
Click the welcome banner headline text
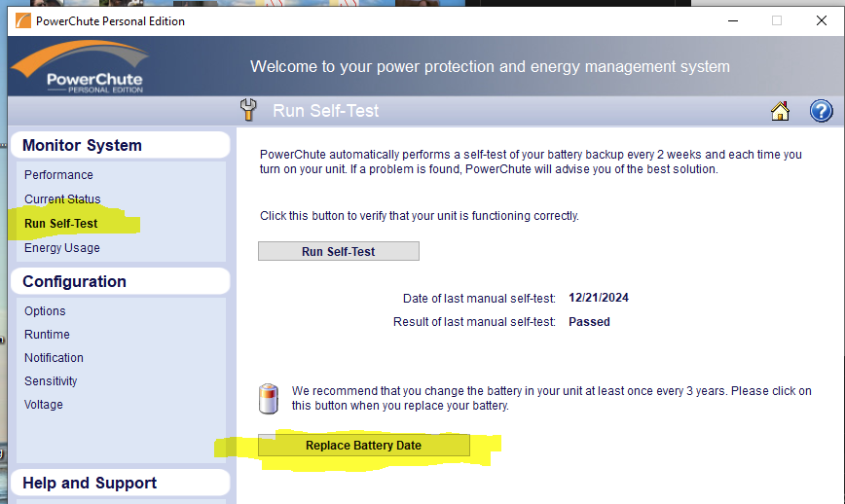click(490, 67)
